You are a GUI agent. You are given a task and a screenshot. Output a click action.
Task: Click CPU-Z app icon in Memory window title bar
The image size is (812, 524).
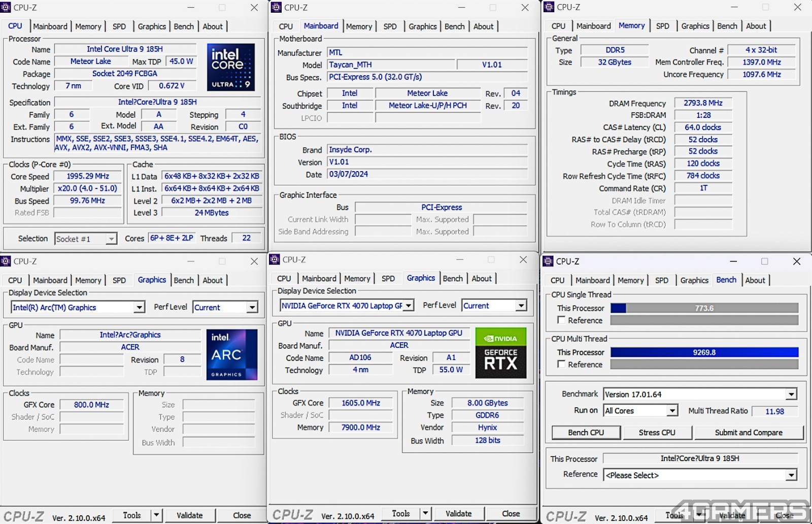(x=549, y=7)
